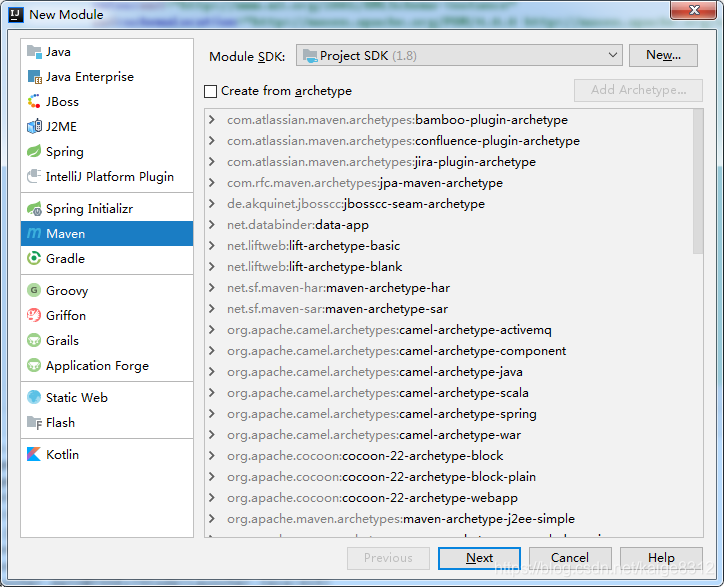
Task: Expand lift-archetype-basic entry
Action: tap(212, 246)
